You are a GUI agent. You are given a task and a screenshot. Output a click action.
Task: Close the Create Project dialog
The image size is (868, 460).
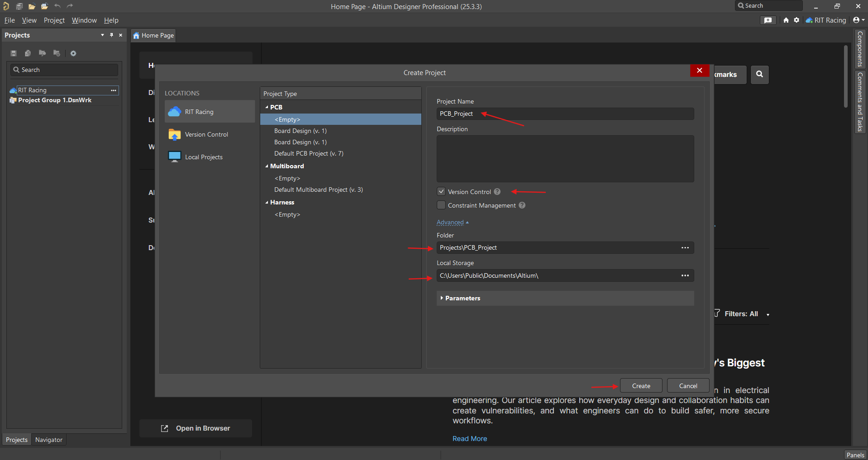click(700, 71)
